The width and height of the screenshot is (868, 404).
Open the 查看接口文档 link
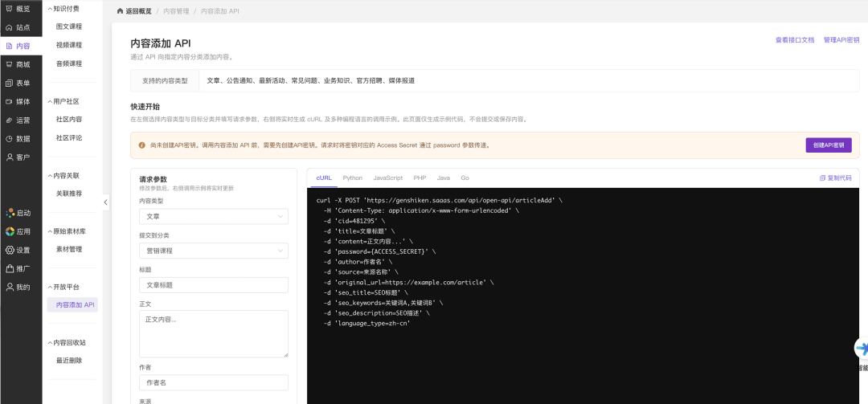794,40
